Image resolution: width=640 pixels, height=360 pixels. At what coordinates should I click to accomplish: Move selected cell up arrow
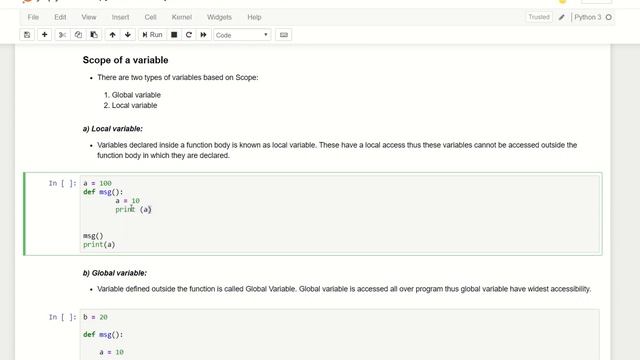coord(112,35)
